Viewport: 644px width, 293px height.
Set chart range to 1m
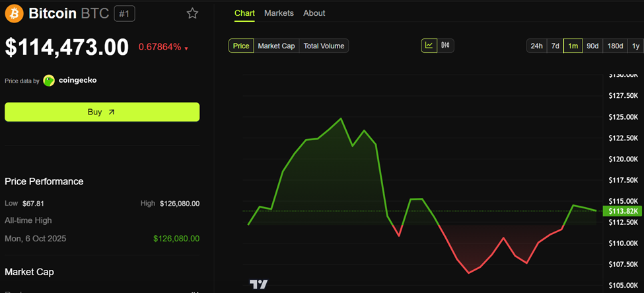coord(573,46)
